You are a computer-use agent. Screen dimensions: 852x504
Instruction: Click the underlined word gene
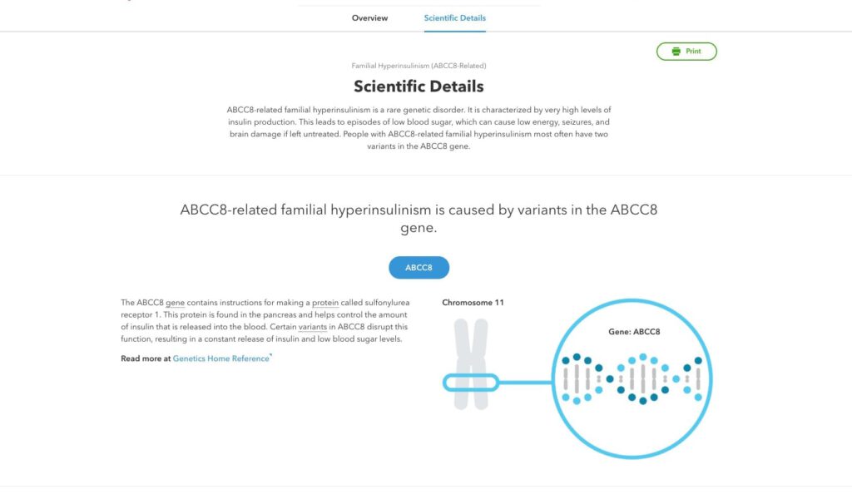pos(175,303)
